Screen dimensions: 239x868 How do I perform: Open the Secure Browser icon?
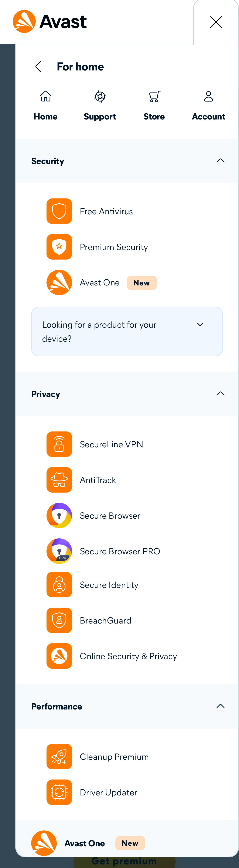tap(59, 515)
